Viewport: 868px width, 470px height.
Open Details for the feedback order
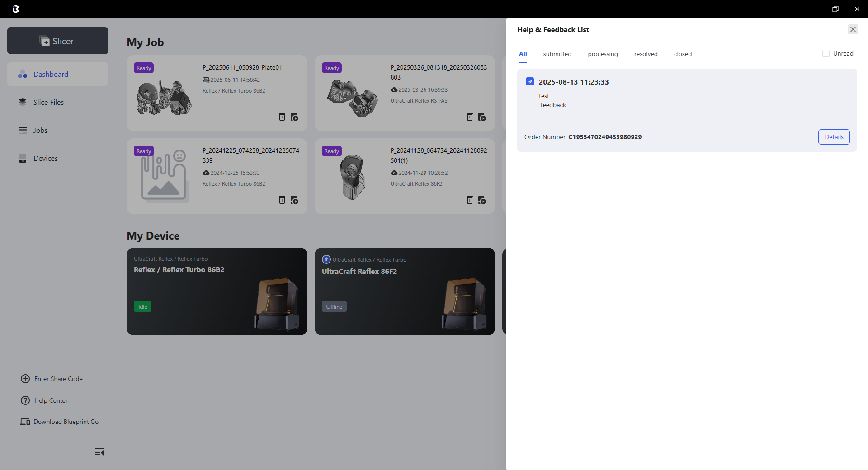click(834, 137)
